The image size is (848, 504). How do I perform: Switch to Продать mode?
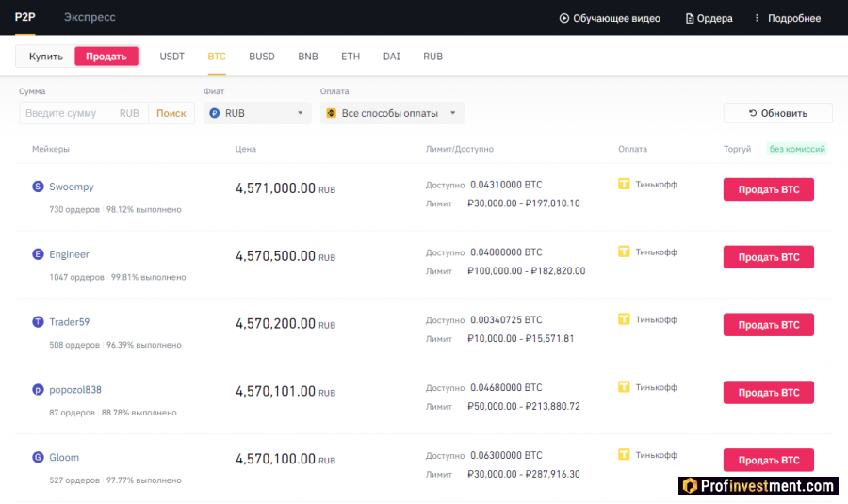106,57
